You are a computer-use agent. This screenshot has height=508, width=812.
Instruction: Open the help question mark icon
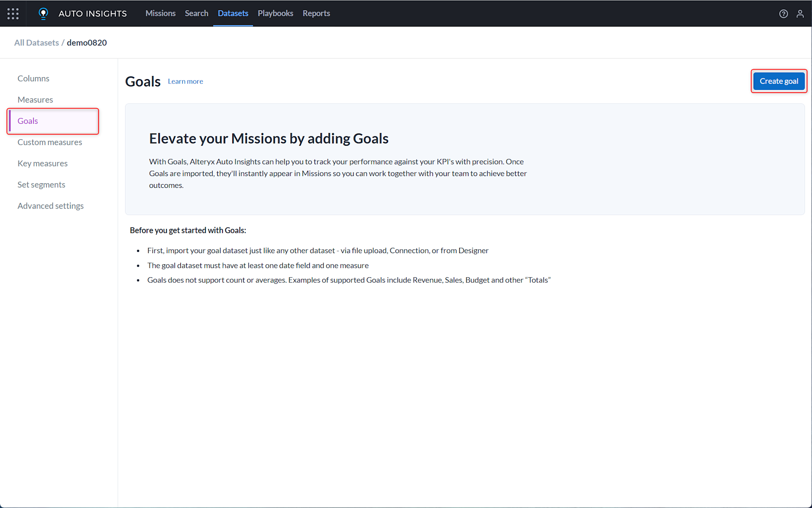coord(783,14)
